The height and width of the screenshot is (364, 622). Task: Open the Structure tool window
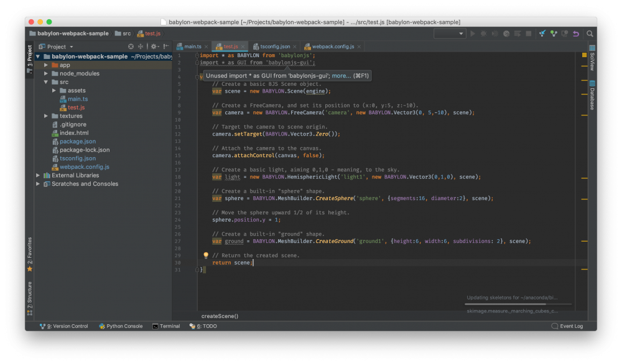(x=30, y=299)
